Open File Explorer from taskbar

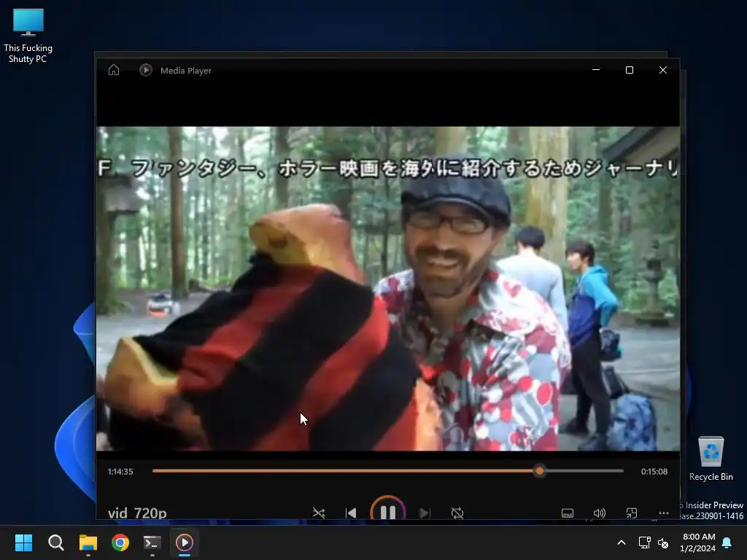[88, 542]
